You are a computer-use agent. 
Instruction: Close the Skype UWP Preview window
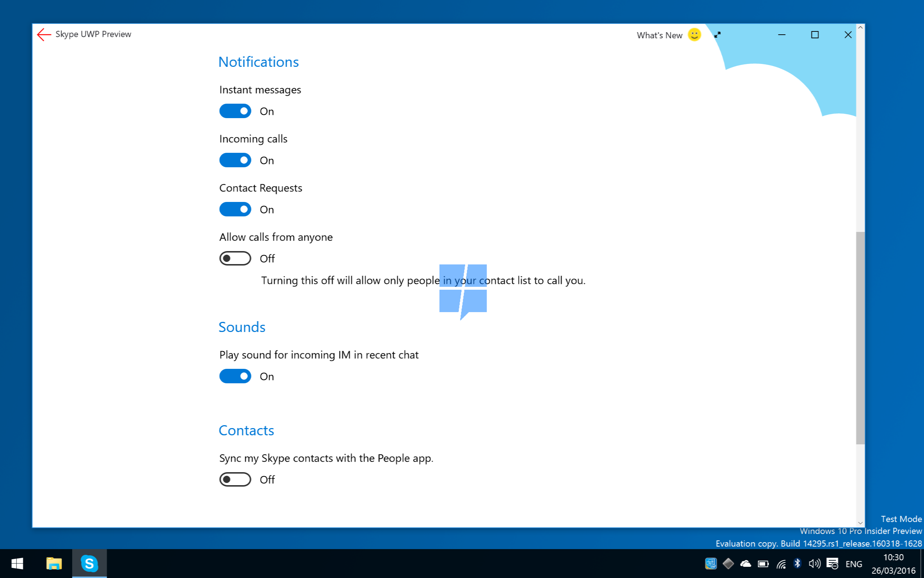click(847, 35)
